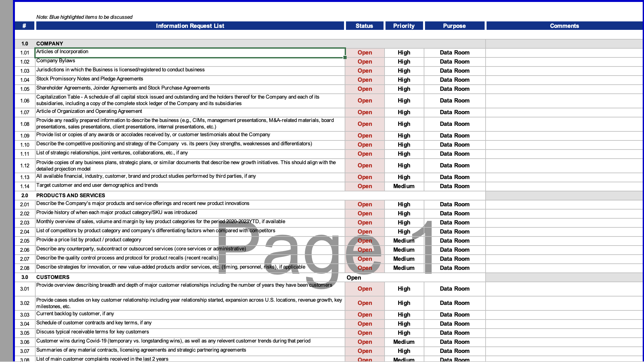Click 'Describe the competitive positioning' row
644x362 pixels.
pyautogui.click(x=190, y=145)
